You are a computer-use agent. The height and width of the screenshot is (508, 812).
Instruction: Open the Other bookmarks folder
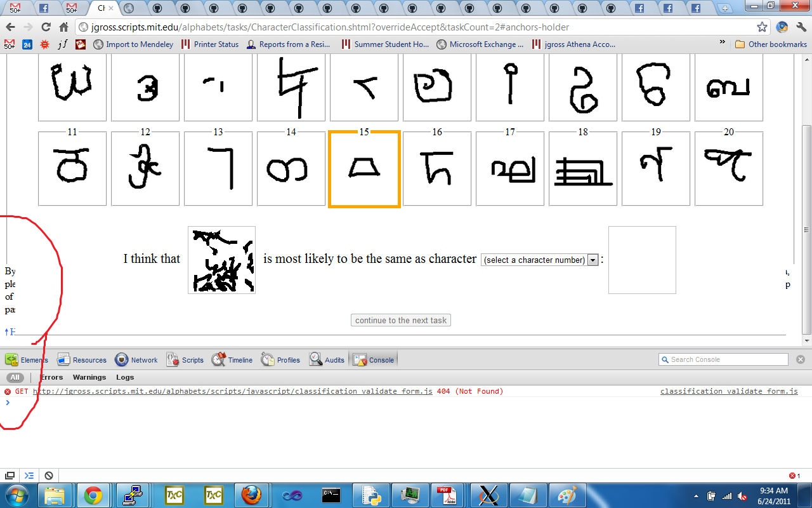coord(771,44)
